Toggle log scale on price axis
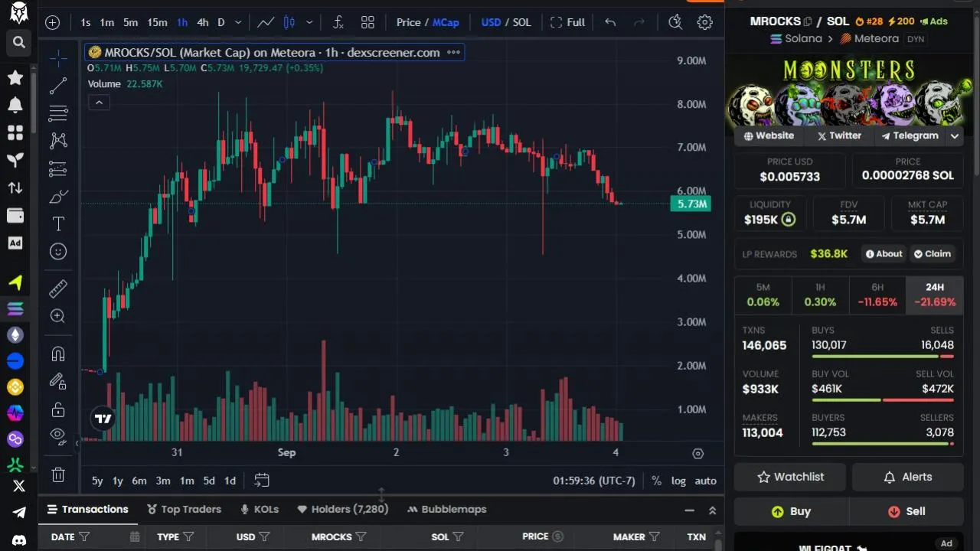 [678, 481]
